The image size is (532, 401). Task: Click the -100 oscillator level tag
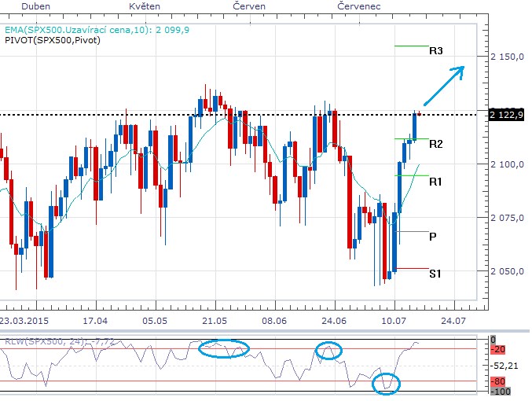coord(500,392)
